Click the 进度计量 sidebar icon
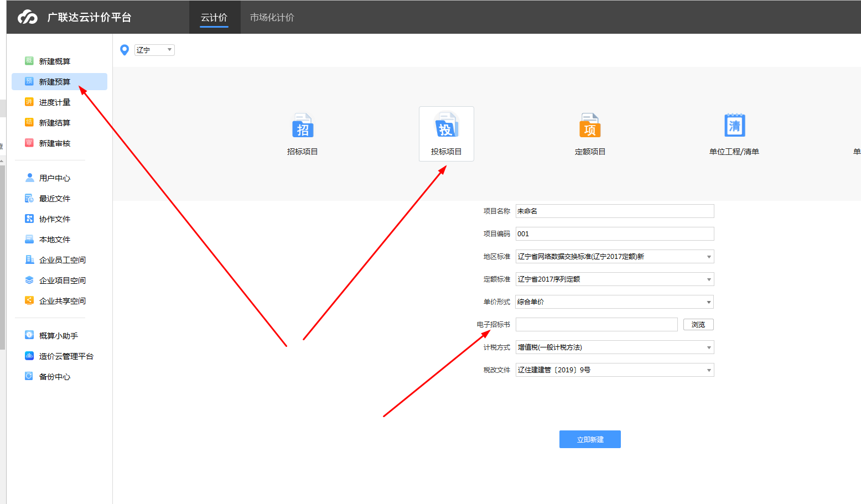The height and width of the screenshot is (504, 861). click(29, 102)
